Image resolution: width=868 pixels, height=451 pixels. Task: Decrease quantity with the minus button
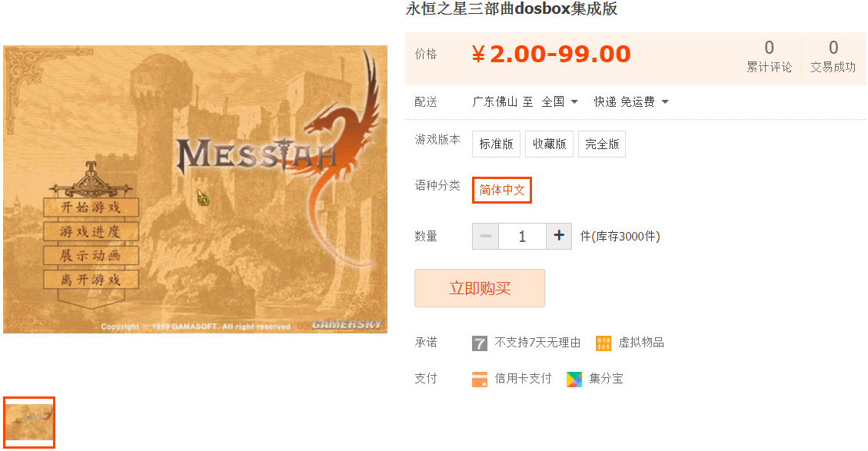tap(485, 237)
